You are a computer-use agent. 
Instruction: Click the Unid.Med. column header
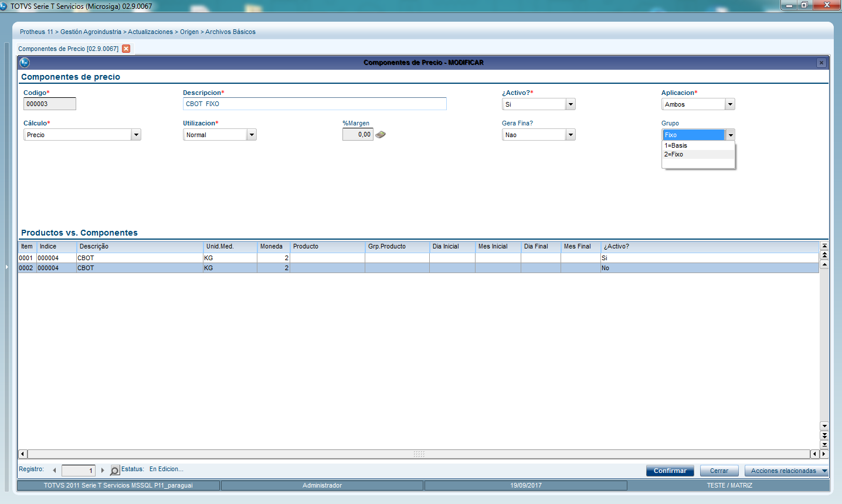(230, 247)
